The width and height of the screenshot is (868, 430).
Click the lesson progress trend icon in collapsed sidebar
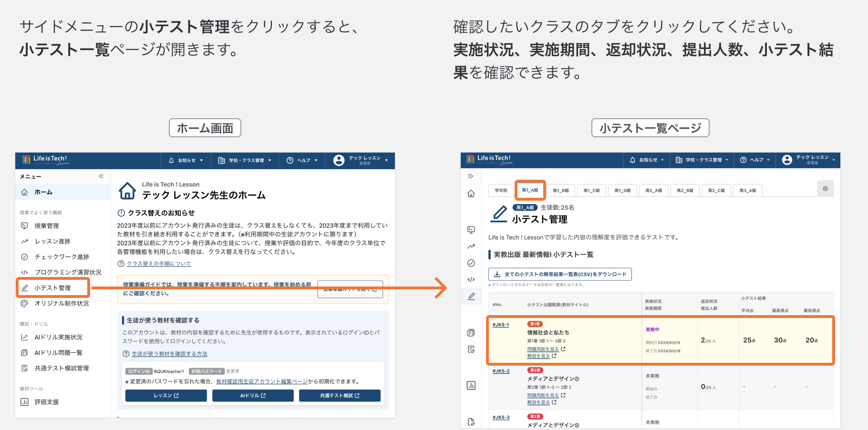pyautogui.click(x=471, y=246)
